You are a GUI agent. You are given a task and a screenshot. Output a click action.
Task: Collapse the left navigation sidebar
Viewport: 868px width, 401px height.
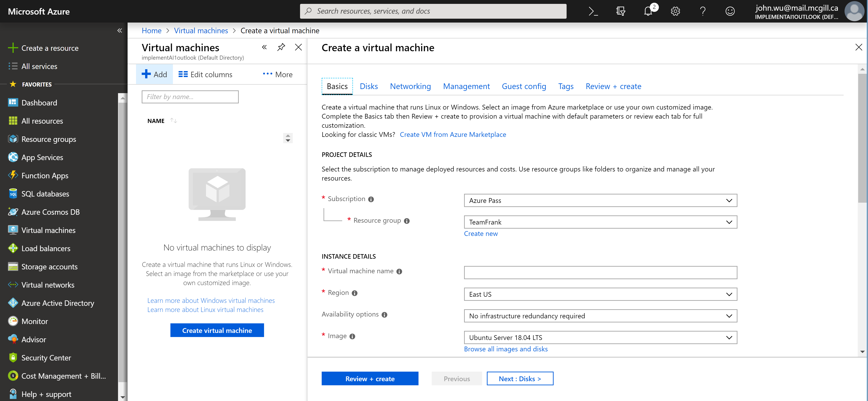coord(120,30)
